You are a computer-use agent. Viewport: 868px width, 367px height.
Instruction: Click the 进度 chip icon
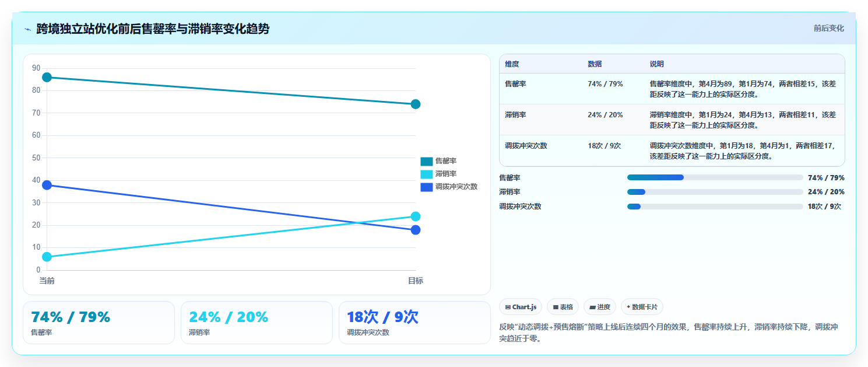click(x=592, y=307)
